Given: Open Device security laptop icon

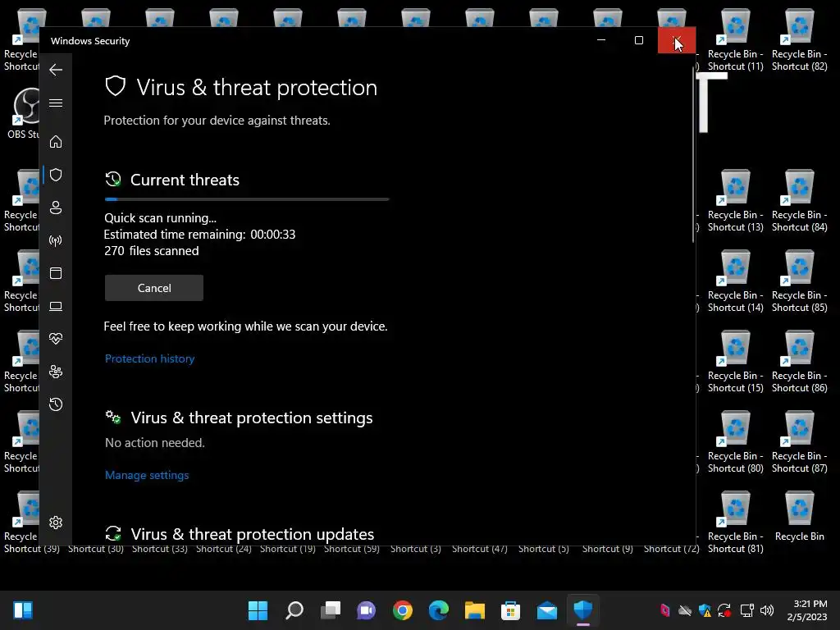Looking at the screenshot, I should (x=56, y=307).
